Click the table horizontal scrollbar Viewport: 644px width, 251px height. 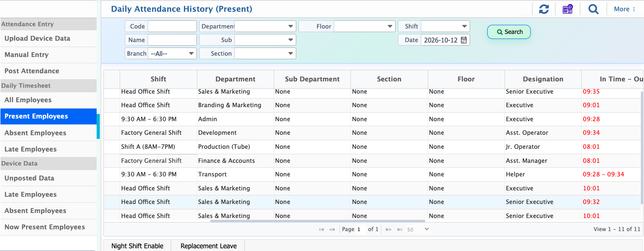[x=317, y=221]
